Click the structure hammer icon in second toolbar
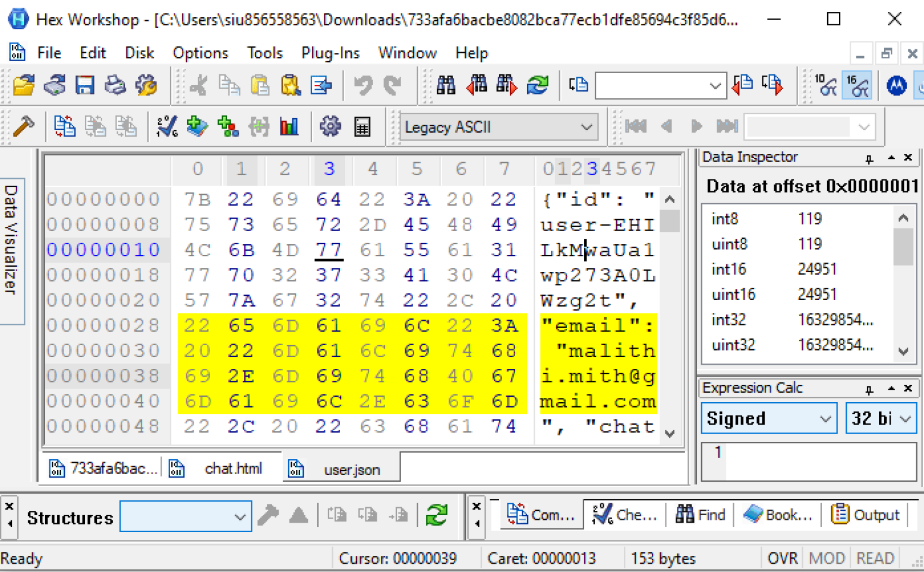 (x=24, y=127)
